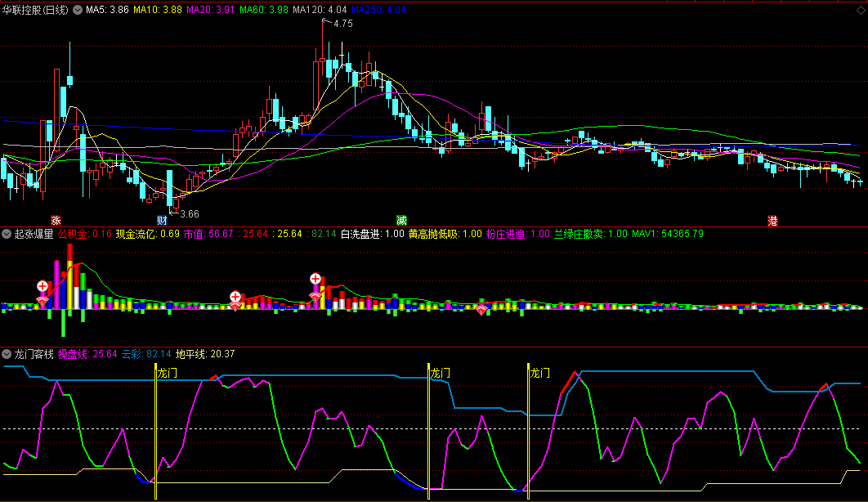Select the MA250: 4.04 label
This screenshot has width=868, height=502.
coord(378,10)
